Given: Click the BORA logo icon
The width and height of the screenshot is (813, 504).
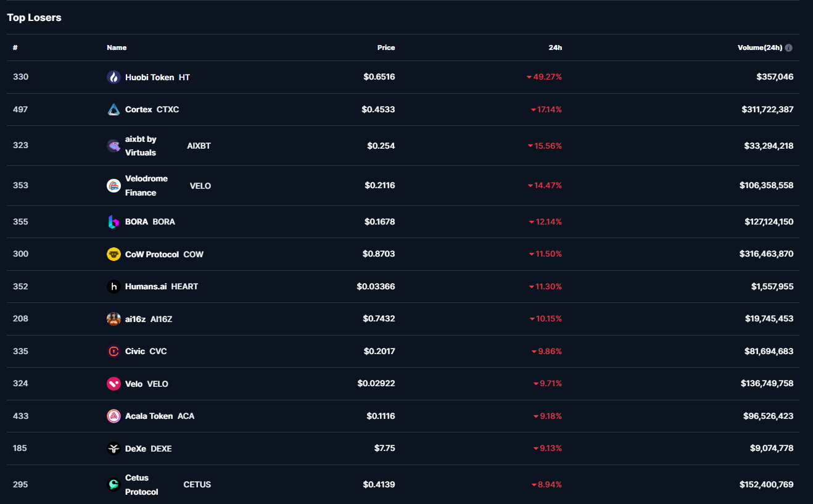Looking at the screenshot, I should click(x=113, y=222).
